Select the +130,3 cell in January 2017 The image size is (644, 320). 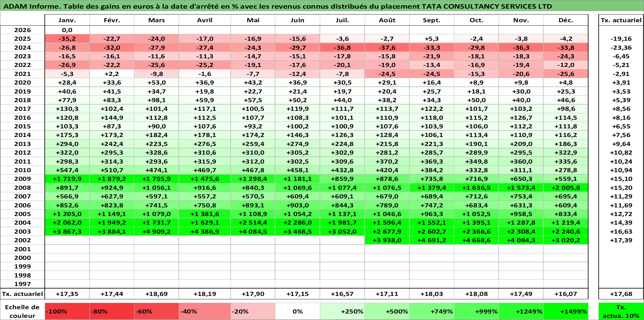67,109
